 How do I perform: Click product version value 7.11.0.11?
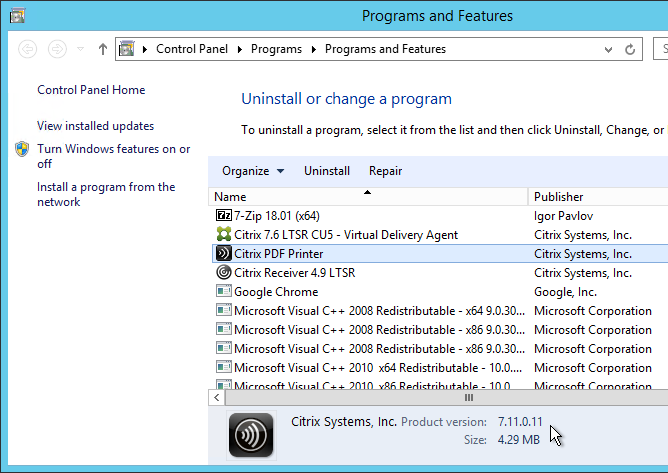(x=520, y=422)
